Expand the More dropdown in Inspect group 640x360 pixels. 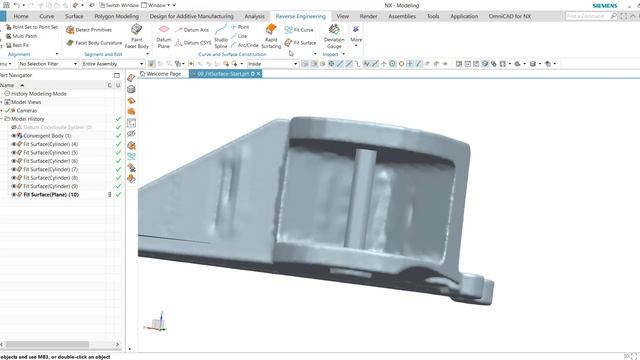click(x=356, y=36)
